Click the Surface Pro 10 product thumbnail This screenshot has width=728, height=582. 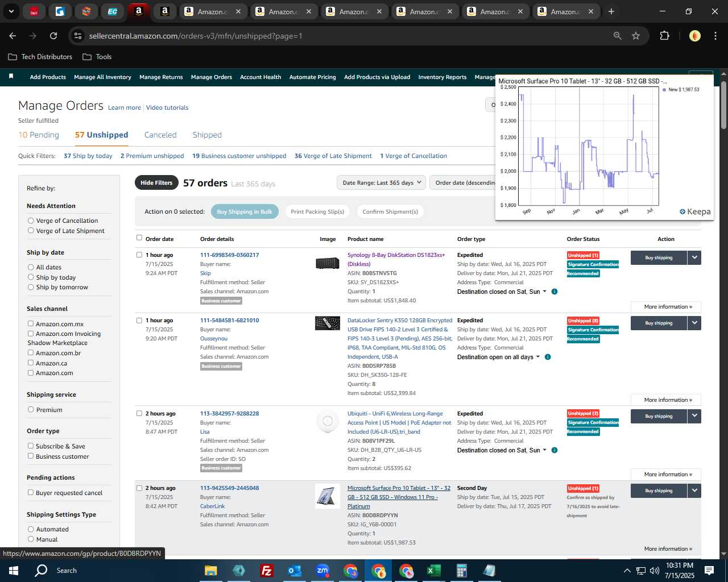point(328,496)
